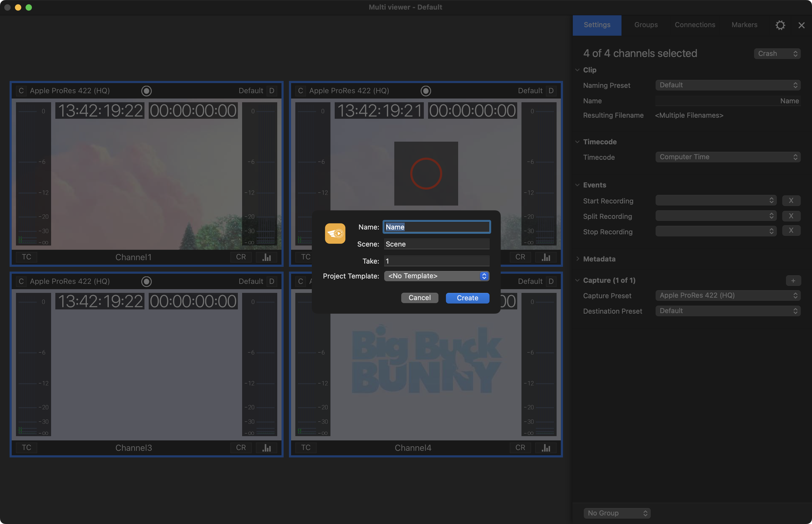Viewport: 812px width, 524px height.
Task: Click the D button in Channel3 header
Action: tap(272, 281)
